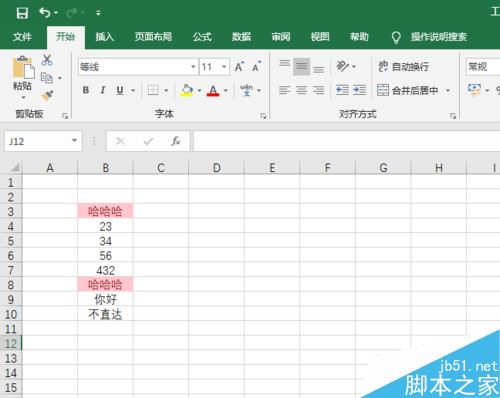Click the phonetic guide wén icon
This screenshot has height=398, width=500.
(247, 90)
